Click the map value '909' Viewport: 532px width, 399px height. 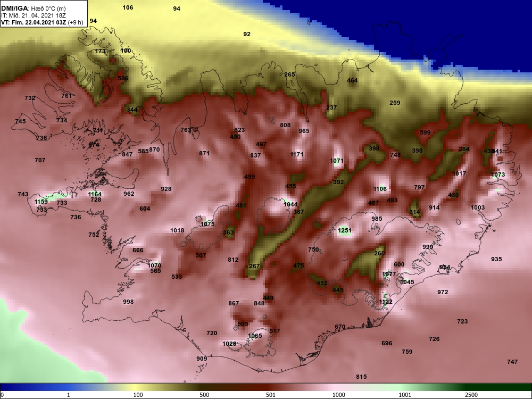[202, 358]
